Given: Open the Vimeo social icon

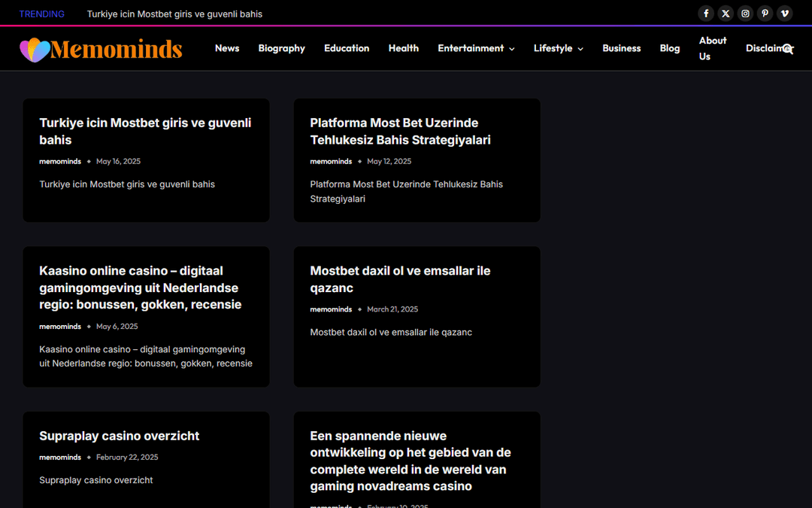Looking at the screenshot, I should click(x=784, y=14).
